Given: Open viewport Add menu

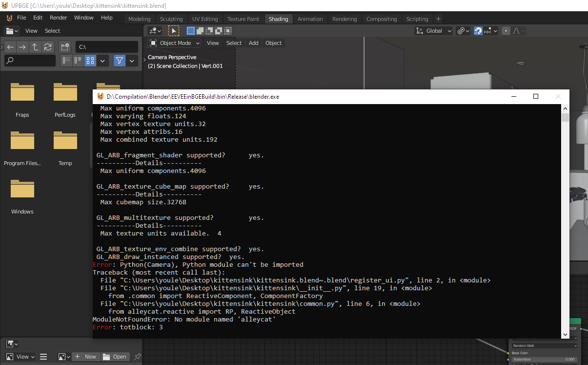Looking at the screenshot, I should click(254, 43).
